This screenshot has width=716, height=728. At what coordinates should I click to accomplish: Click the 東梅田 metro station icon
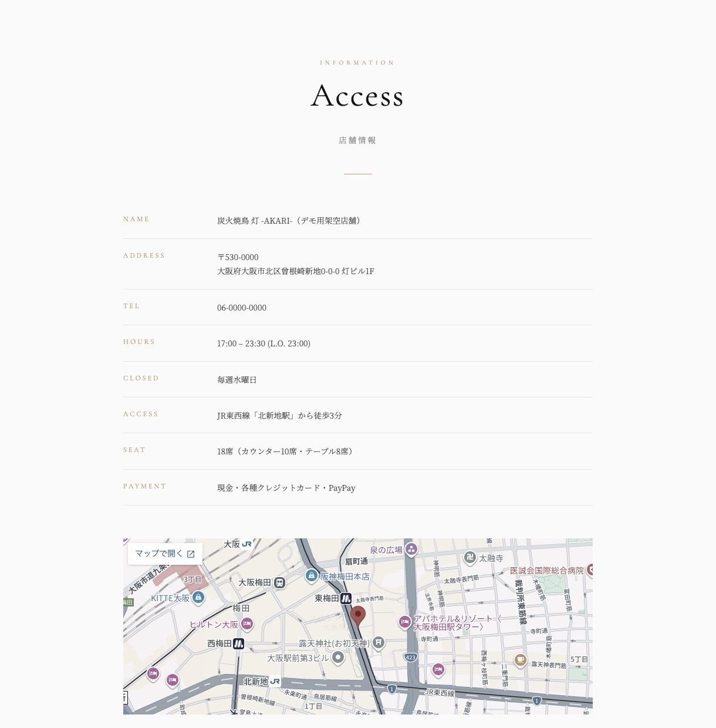pos(346,598)
